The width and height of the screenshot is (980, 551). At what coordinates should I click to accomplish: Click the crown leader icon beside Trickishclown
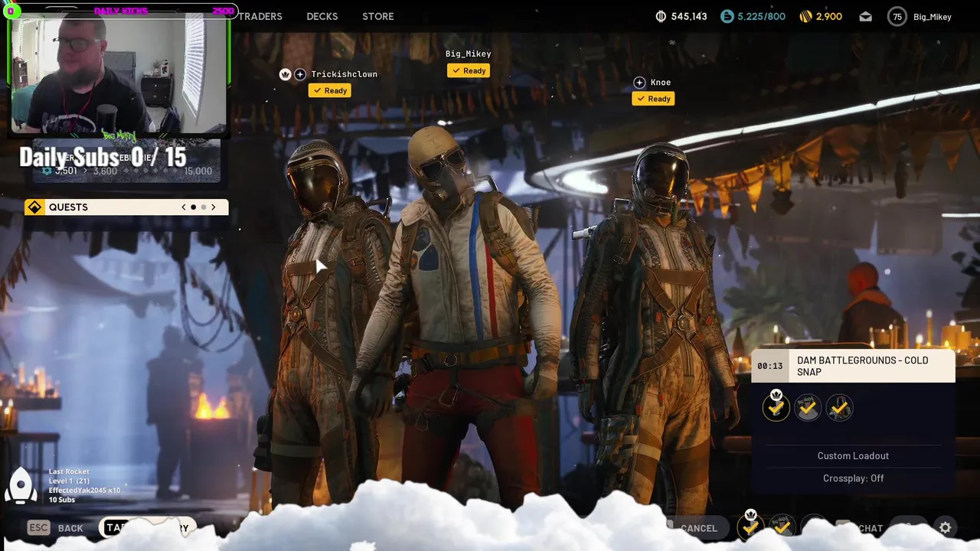tap(286, 74)
